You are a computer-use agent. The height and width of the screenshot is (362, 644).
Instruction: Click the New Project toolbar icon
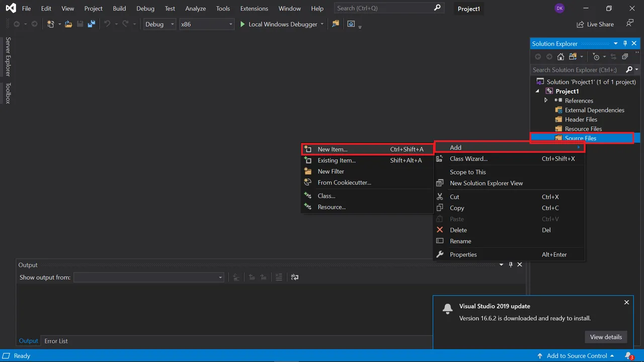[x=50, y=24]
